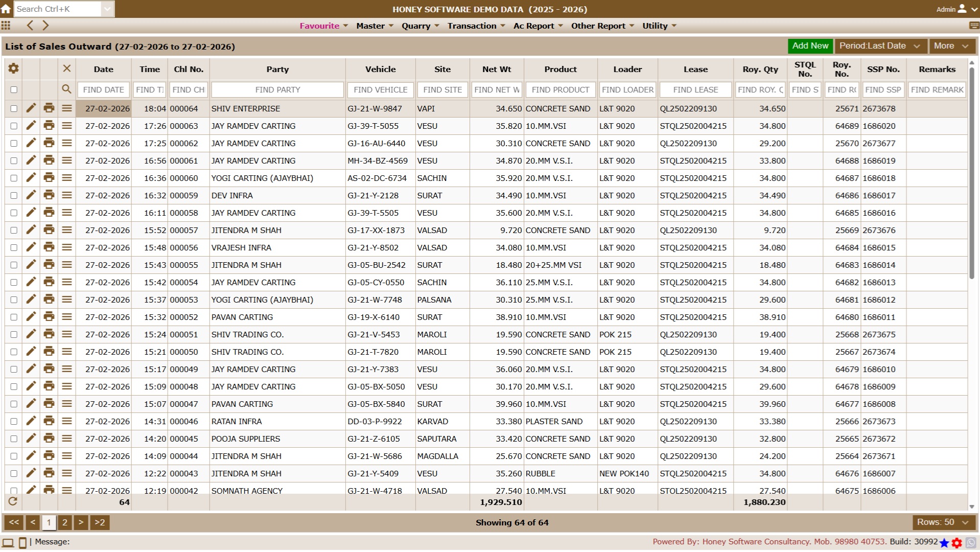Open the apps grid icon
Screen dimensions: 980x552
6,26
